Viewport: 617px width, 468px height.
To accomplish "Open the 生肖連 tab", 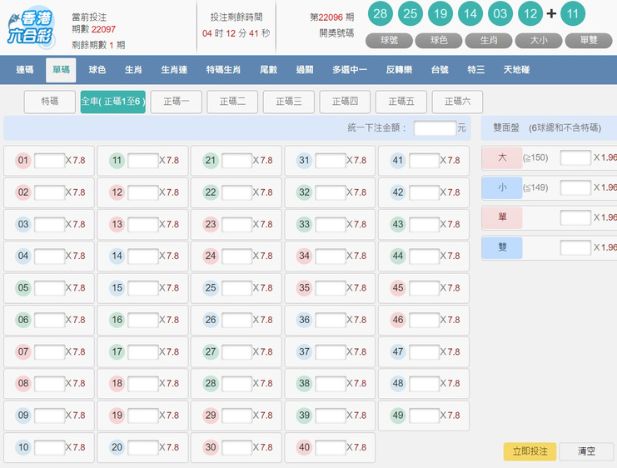I will pos(174,70).
